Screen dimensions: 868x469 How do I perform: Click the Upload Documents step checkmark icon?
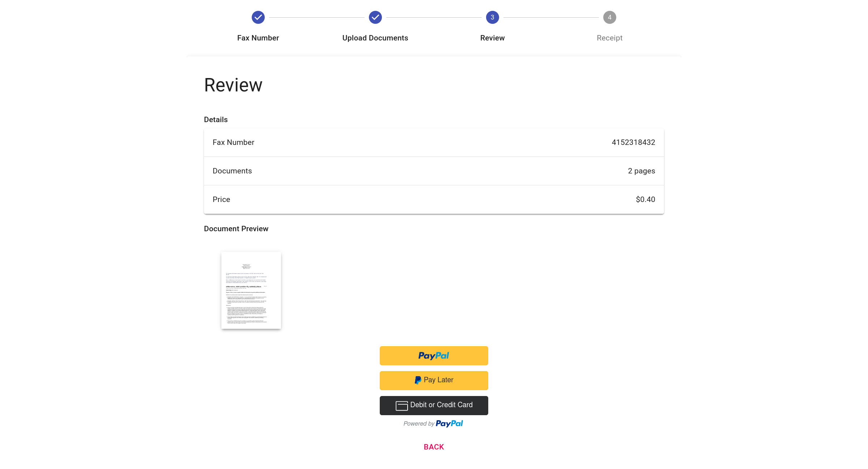[x=375, y=17]
